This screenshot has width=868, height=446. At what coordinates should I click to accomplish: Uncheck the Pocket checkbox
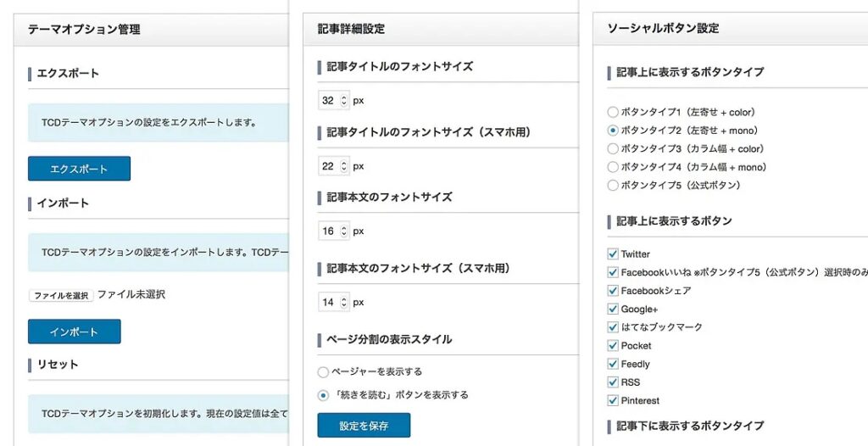612,345
